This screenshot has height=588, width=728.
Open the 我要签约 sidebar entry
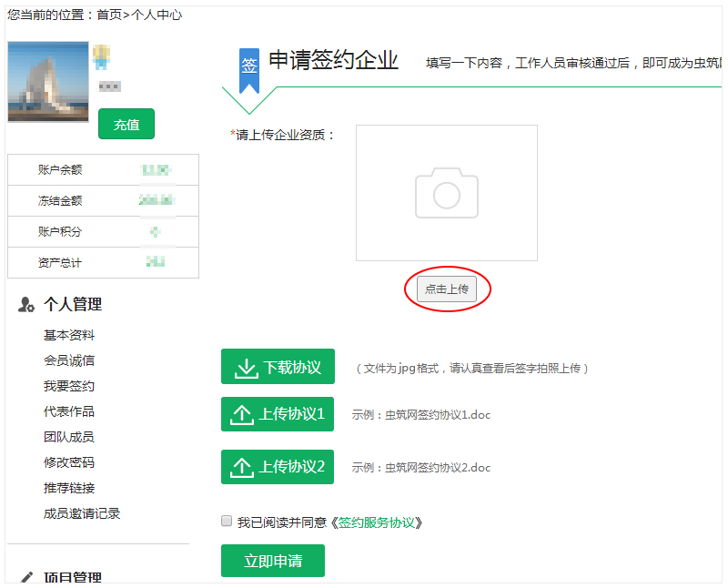70,385
